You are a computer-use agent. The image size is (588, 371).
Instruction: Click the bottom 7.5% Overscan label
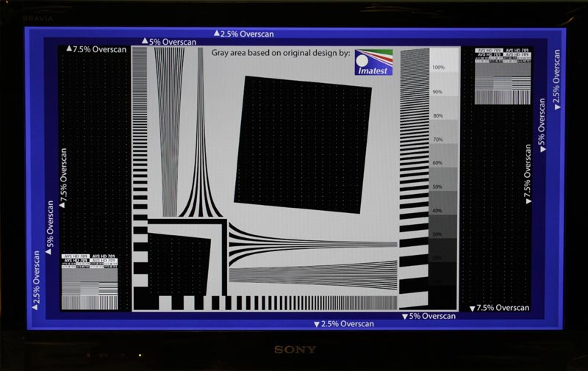[x=499, y=308]
